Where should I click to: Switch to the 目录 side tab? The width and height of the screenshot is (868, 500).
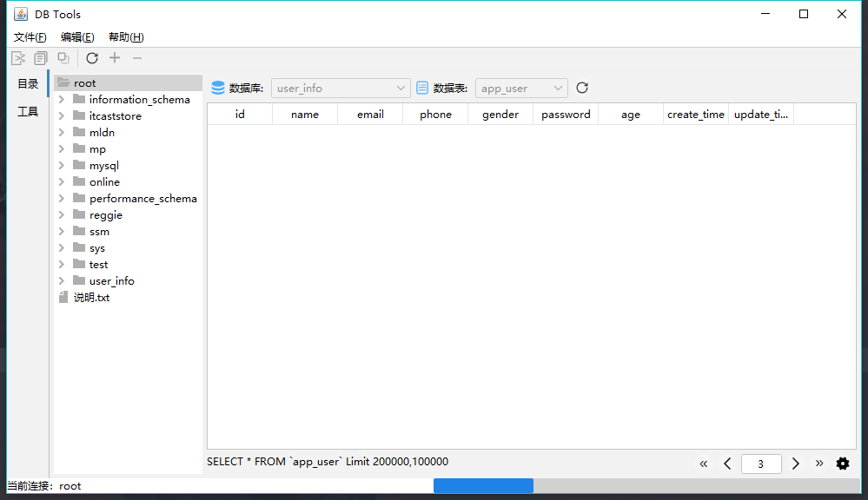28,83
